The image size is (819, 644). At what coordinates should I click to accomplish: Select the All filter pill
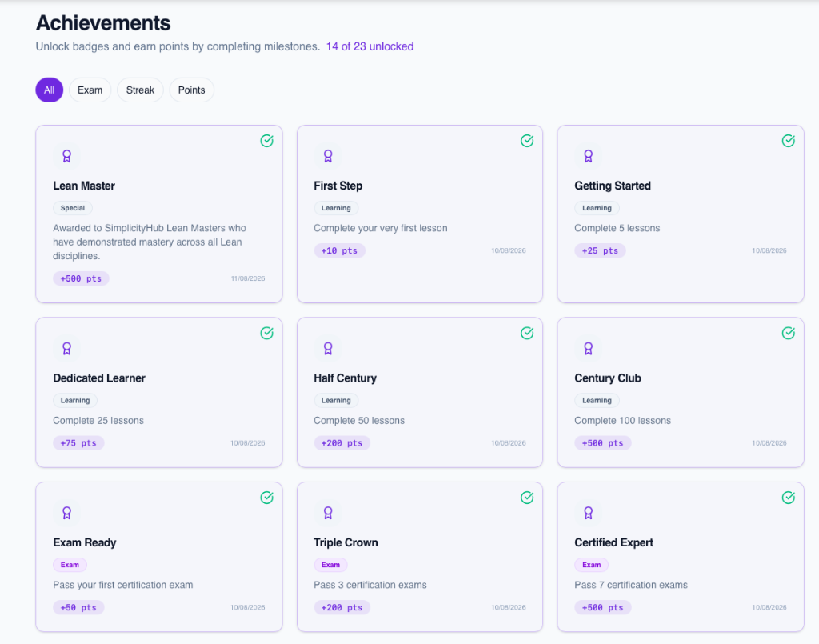(x=49, y=90)
